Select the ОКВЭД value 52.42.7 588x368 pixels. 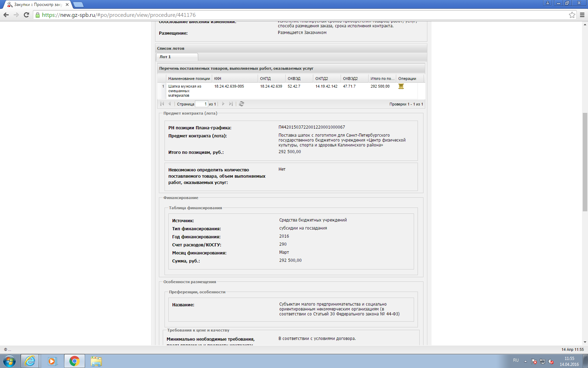[x=294, y=86]
